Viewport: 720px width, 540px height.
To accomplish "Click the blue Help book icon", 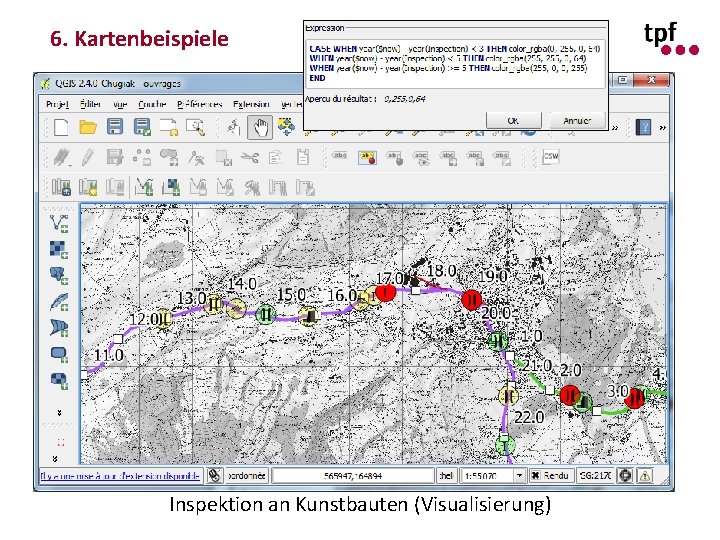I will pyautogui.click(x=643, y=127).
